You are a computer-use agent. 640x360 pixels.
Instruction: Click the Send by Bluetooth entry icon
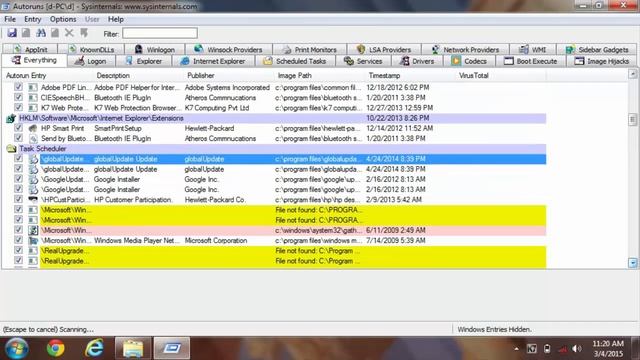[33, 138]
